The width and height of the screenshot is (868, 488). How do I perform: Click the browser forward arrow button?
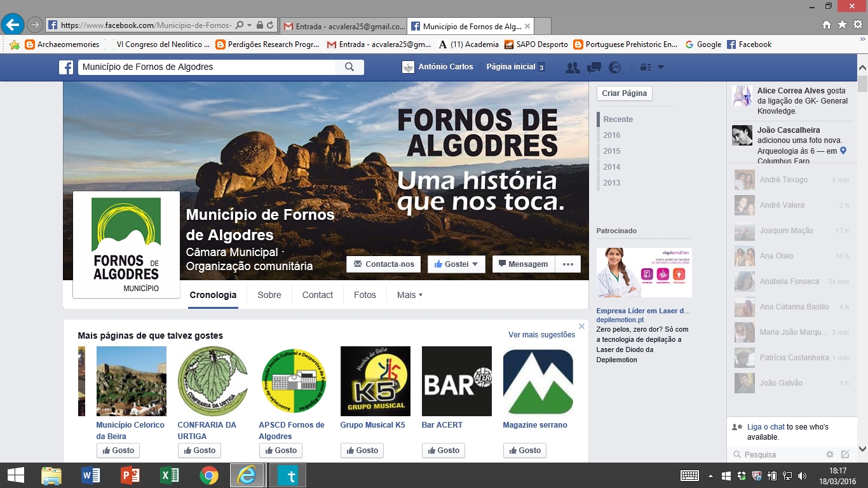(35, 25)
